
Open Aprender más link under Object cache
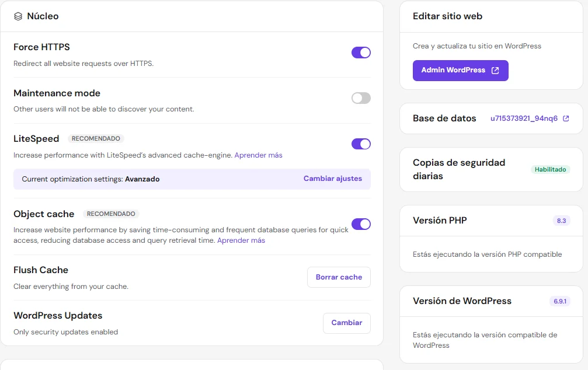pyautogui.click(x=241, y=240)
